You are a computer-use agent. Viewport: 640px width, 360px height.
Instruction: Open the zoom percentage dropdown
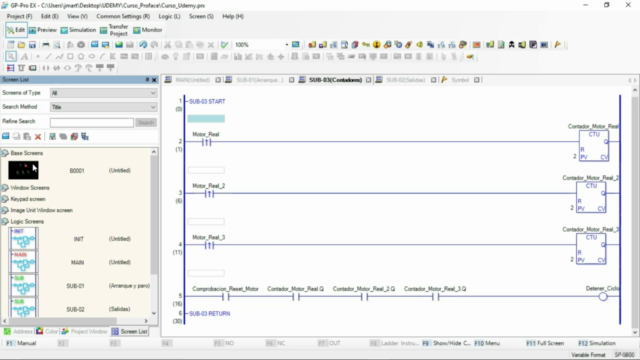point(287,44)
